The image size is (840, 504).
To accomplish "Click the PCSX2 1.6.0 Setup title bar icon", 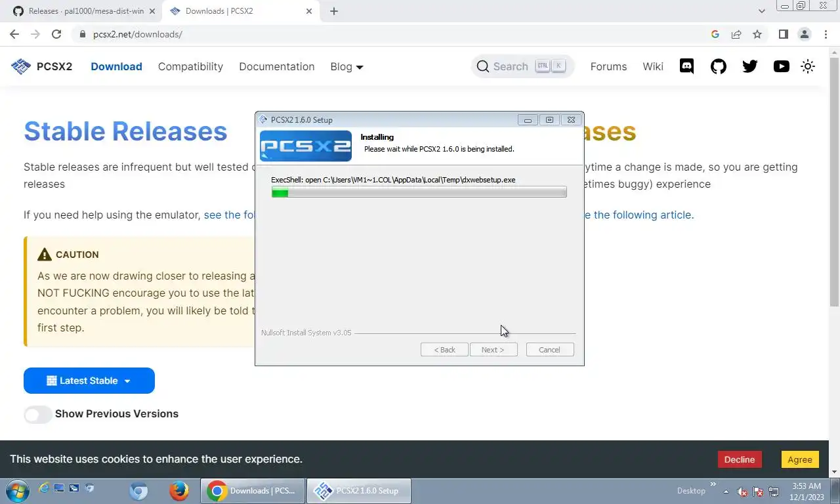I will pos(264,119).
